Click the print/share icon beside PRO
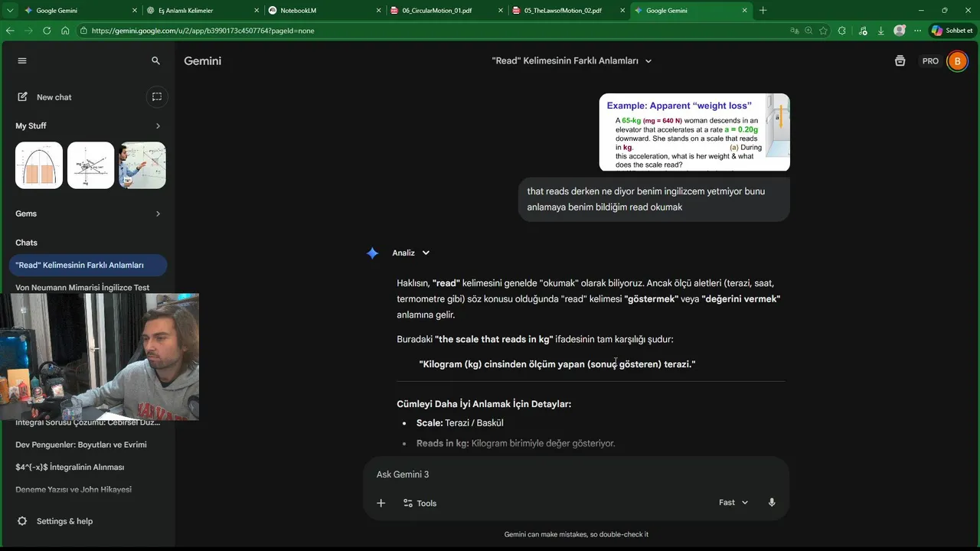 click(900, 60)
